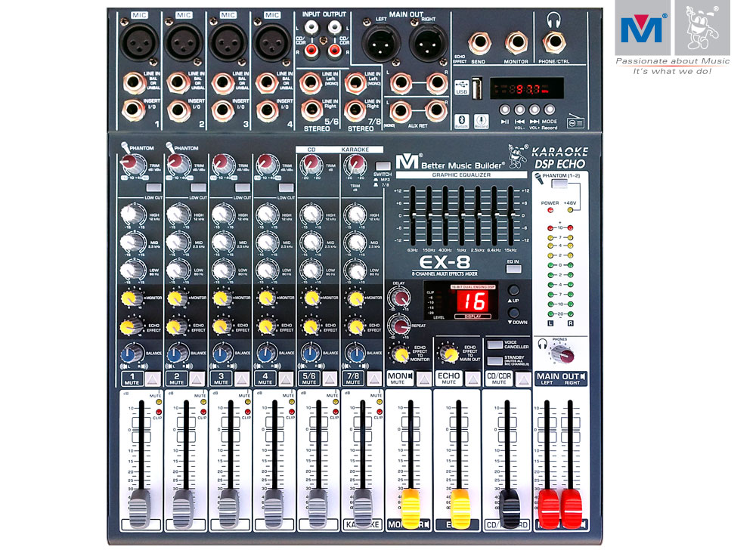Click the Phone/CTRL headphone jack
The height and width of the screenshot is (553, 756).
coord(554,43)
